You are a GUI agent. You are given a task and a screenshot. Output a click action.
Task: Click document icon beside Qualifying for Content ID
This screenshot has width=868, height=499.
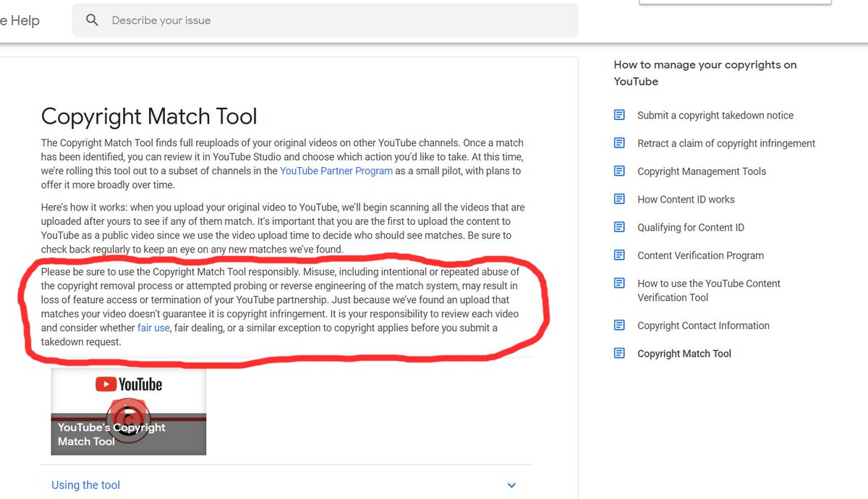click(619, 227)
